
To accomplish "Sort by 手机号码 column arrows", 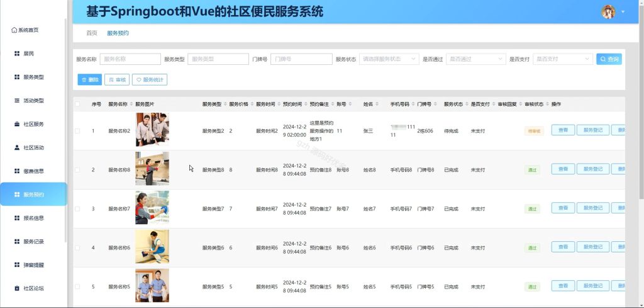I will (x=413, y=104).
